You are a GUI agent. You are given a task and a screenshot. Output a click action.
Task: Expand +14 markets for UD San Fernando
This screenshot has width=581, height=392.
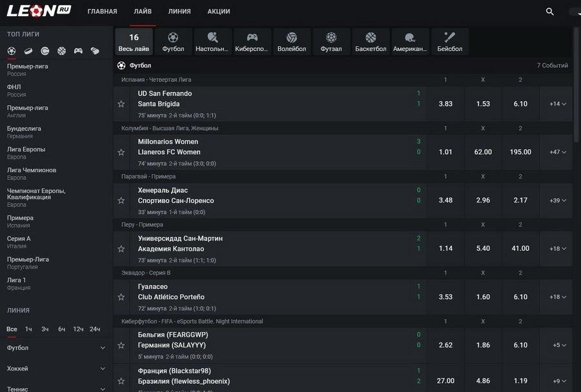tap(558, 104)
